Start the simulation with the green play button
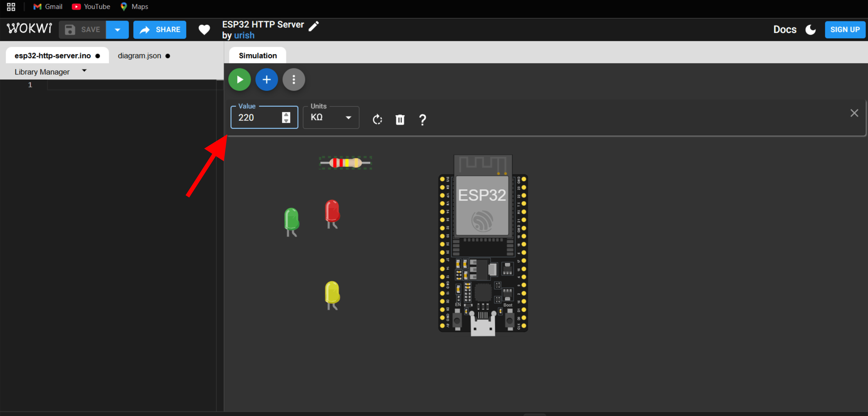The width and height of the screenshot is (868, 416). [239, 80]
